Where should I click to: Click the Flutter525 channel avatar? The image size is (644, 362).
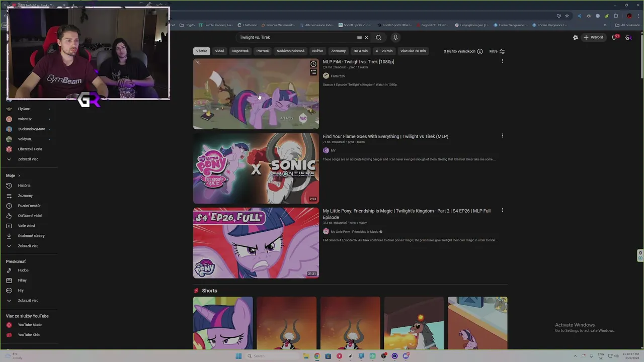click(x=326, y=76)
